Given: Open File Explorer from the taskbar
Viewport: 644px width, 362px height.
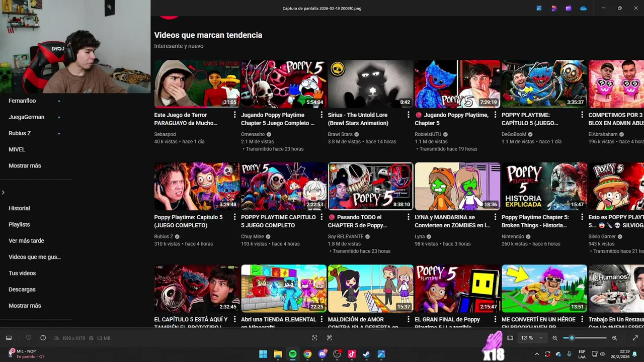Looking at the screenshot, I should point(278,354).
